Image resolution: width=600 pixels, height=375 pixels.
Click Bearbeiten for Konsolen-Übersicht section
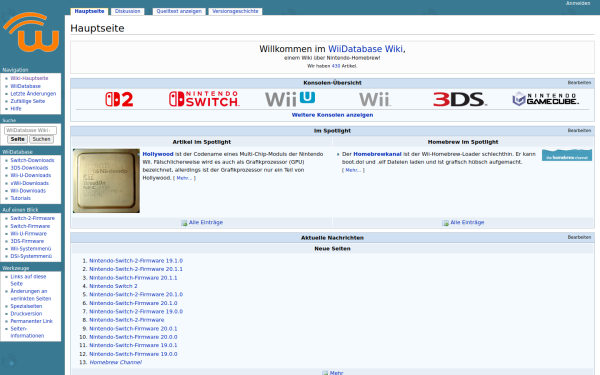(579, 83)
